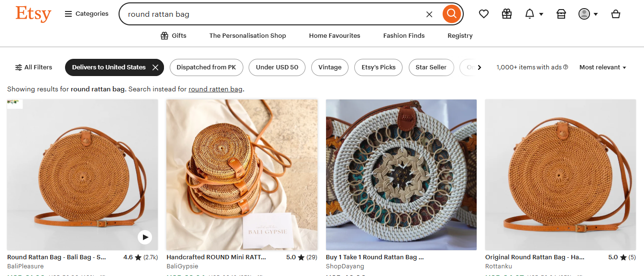Open the Favourites heart icon

coord(484,14)
